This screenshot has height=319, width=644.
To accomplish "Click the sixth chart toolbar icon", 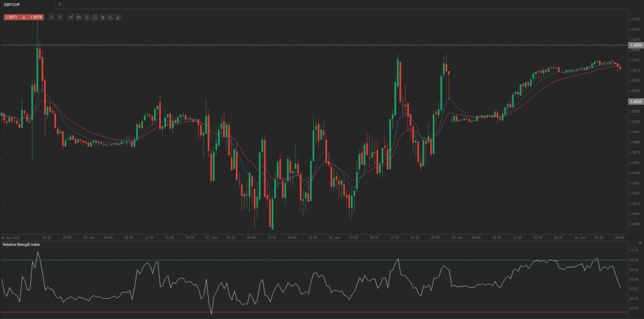I will [94, 17].
